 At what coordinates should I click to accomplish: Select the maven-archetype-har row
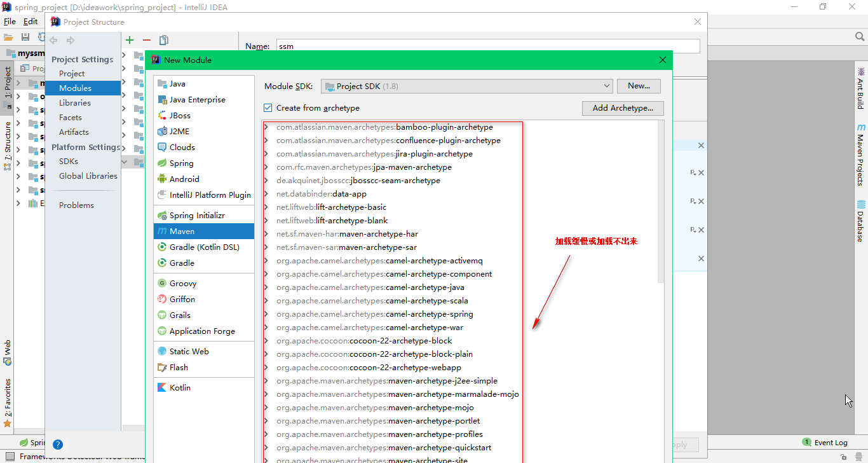click(x=347, y=234)
